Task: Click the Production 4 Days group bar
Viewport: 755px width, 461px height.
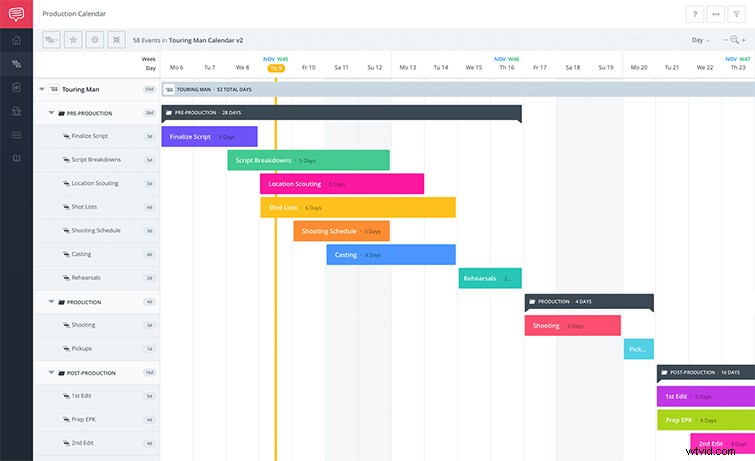Action: (589, 302)
